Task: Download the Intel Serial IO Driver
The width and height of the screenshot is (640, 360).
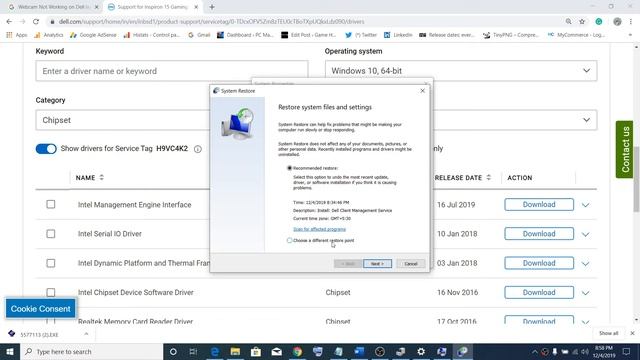Action: pyautogui.click(x=539, y=234)
